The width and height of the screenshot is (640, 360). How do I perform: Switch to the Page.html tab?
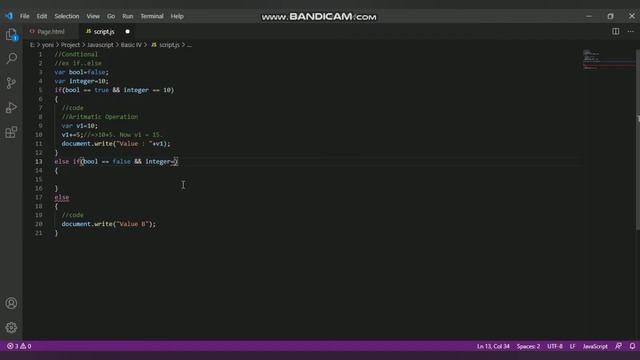pos(51,31)
